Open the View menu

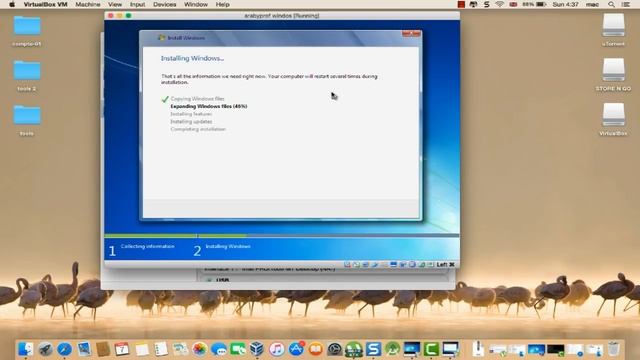pos(115,4)
